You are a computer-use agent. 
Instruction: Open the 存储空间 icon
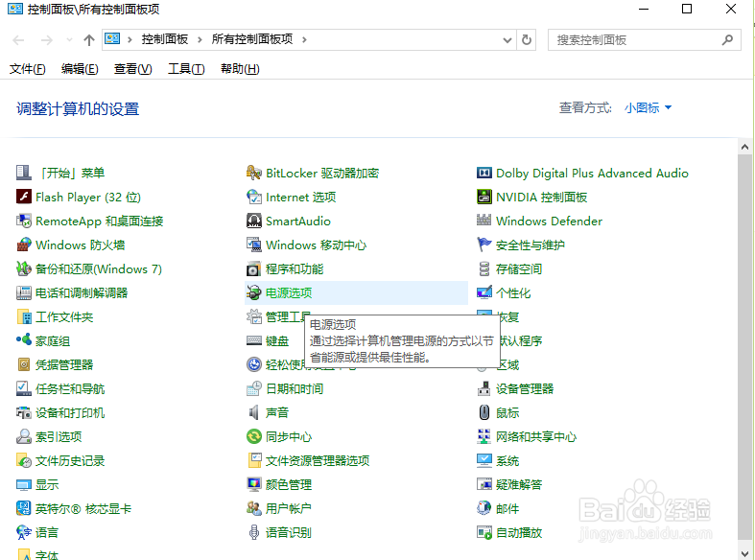coord(484,268)
